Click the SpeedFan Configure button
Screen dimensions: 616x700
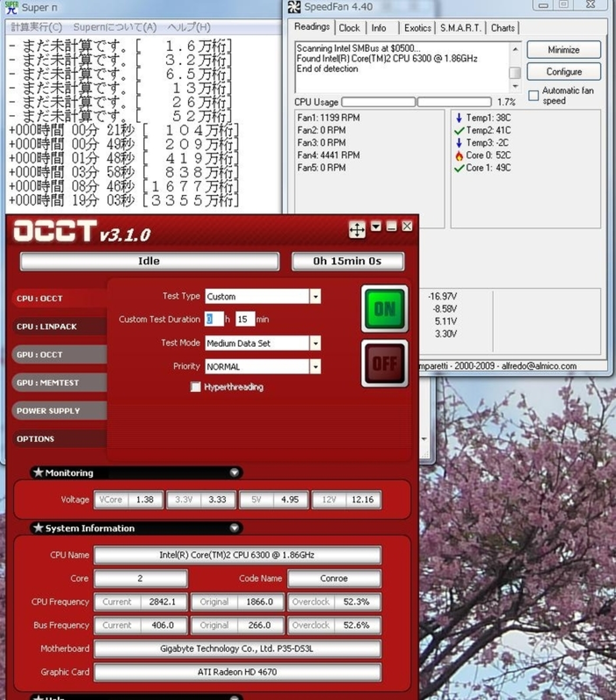point(564,72)
